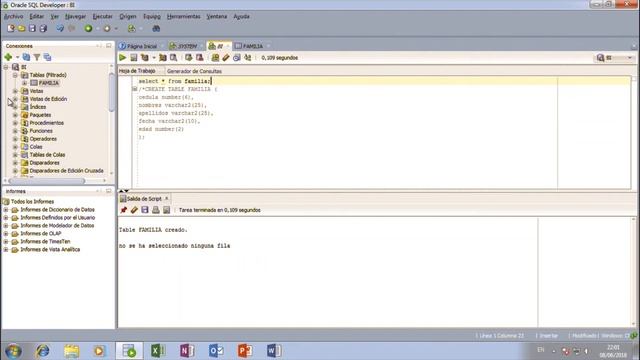The height and width of the screenshot is (360, 640).
Task: Click the SQL Tuning Advisor icon
Action: pyautogui.click(x=173, y=58)
